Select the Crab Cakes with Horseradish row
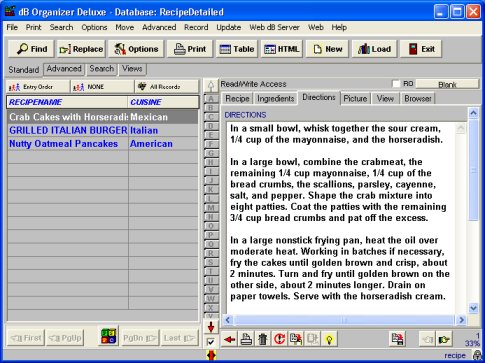This screenshot has height=363, width=485. (103, 117)
